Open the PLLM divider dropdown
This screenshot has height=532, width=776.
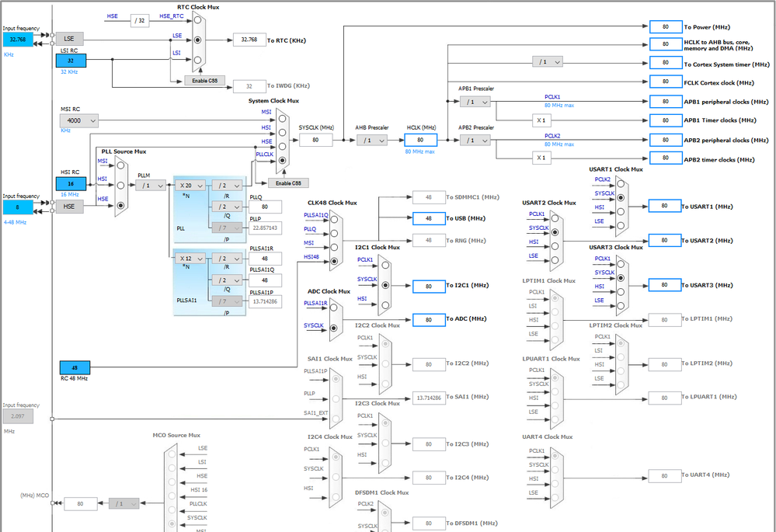click(x=151, y=186)
